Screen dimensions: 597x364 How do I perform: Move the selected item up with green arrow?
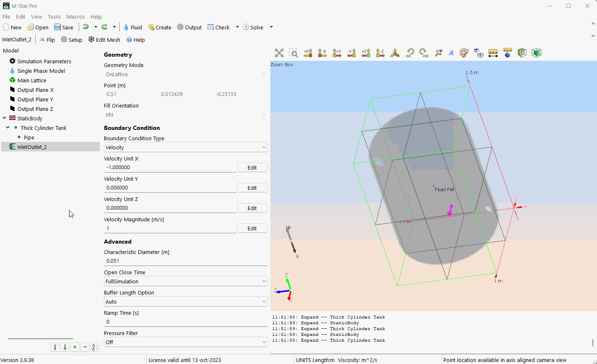[55, 347]
